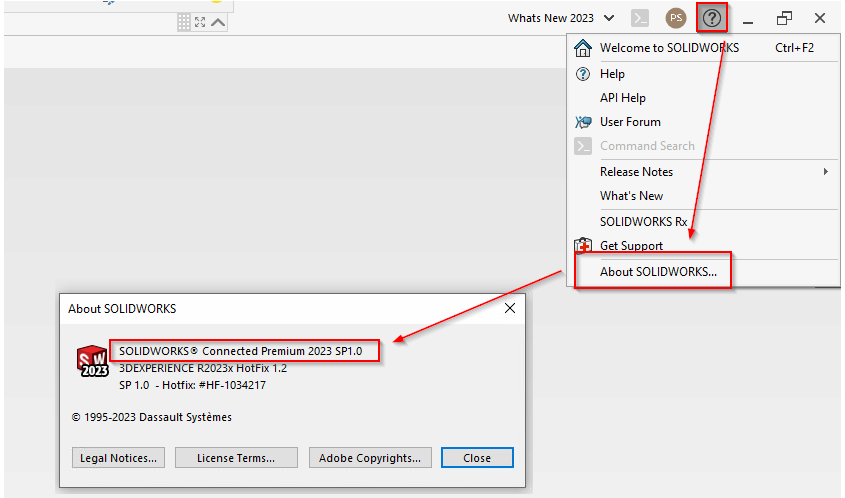
Task: Restore down the SOLIDWORKS window
Action: coord(784,18)
